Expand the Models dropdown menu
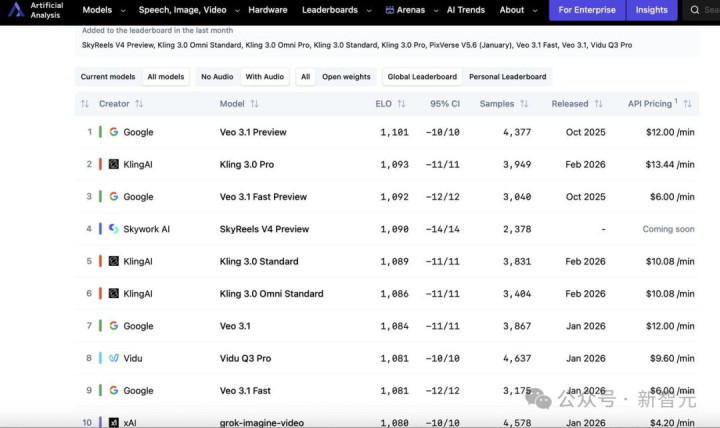 [104, 10]
